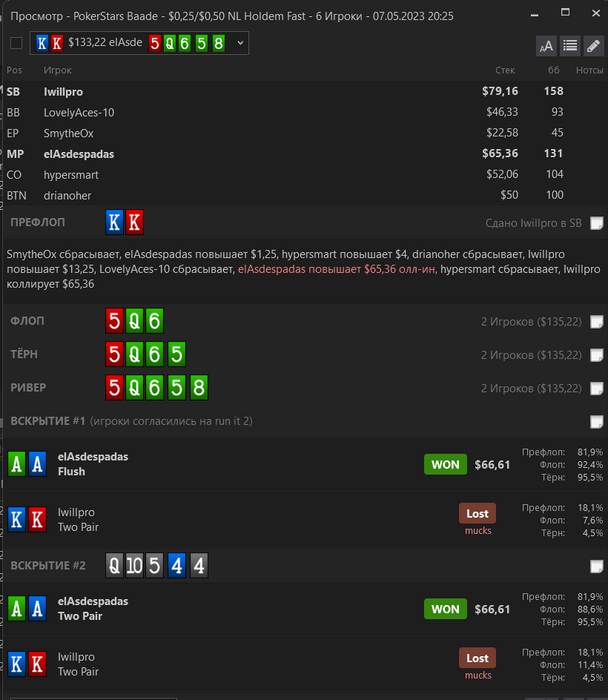This screenshot has width=608, height=700.
Task: Click the blue 4 card in ВСКРЫТИЕ #2 board
Action: pos(177,566)
